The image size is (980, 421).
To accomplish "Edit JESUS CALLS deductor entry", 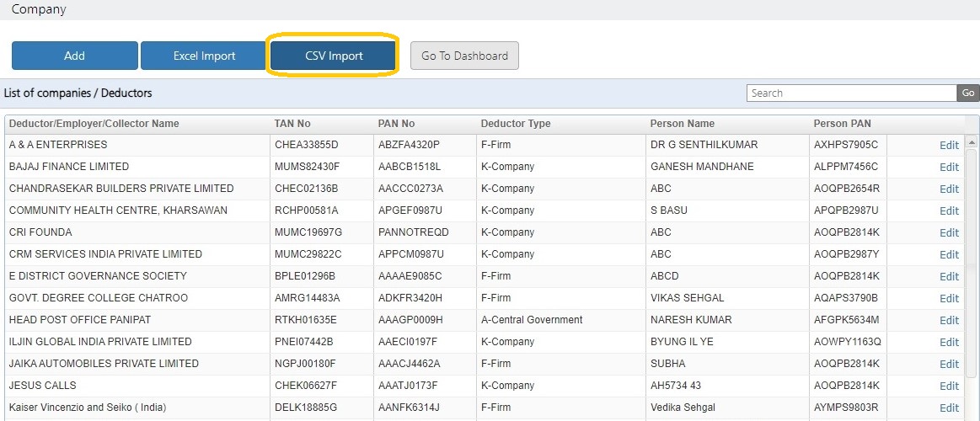I will pyautogui.click(x=949, y=386).
